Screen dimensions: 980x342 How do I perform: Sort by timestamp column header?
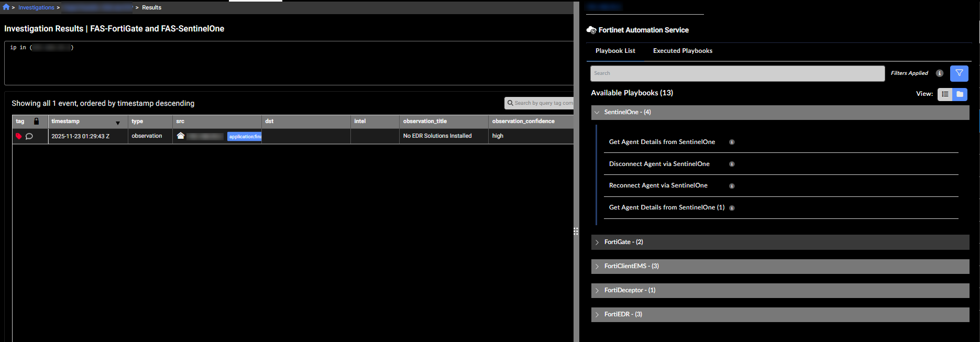click(x=65, y=121)
